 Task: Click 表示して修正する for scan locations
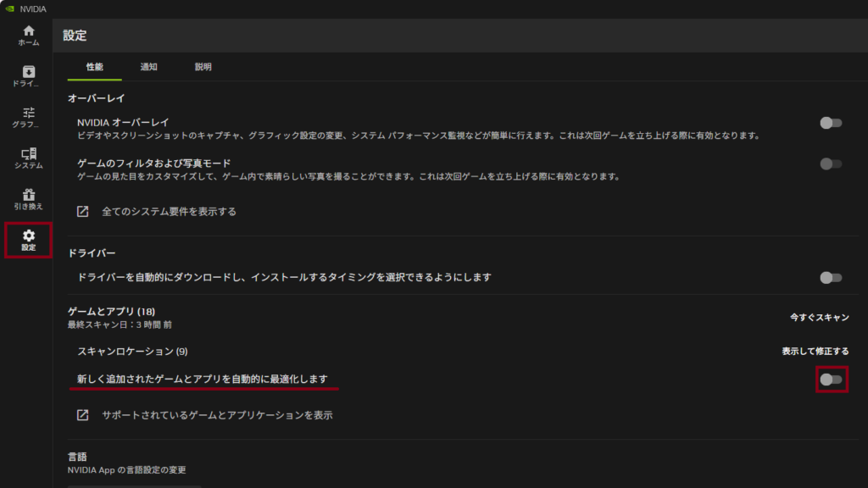tap(815, 351)
